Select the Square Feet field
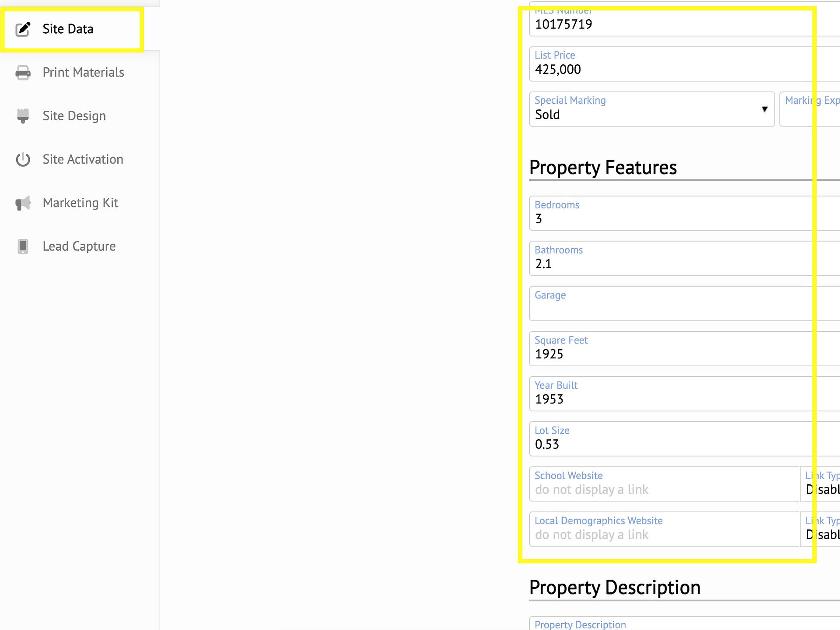The image size is (840, 630). (685, 349)
